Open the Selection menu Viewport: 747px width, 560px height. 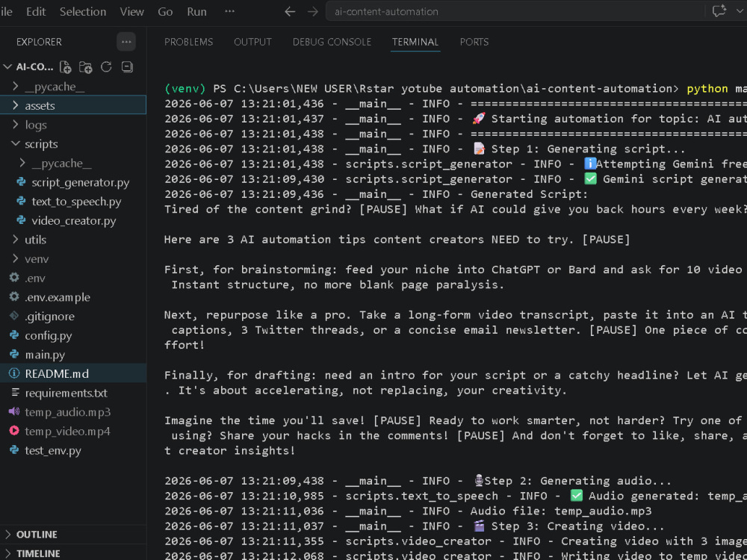click(x=83, y=12)
